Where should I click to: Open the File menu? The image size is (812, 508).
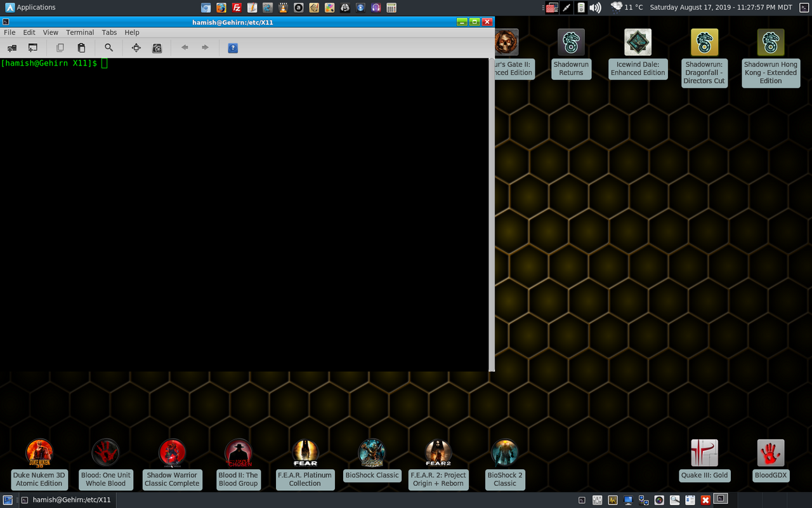10,32
